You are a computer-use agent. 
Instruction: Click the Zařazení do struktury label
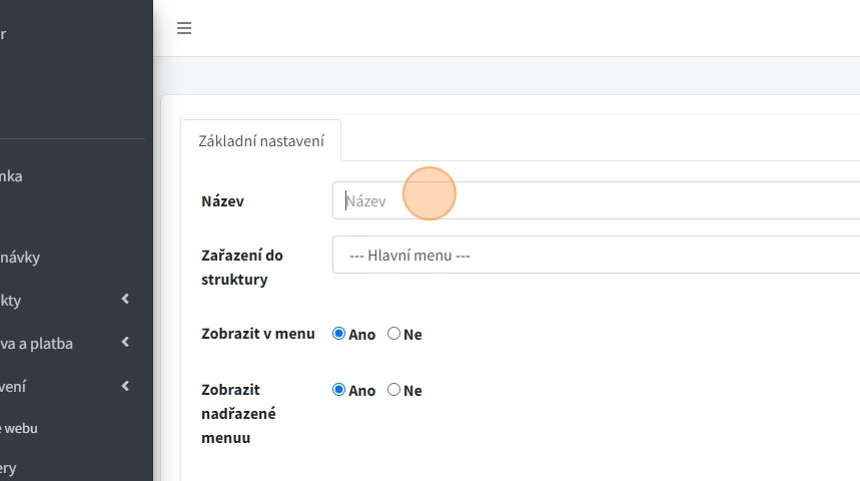(242, 267)
